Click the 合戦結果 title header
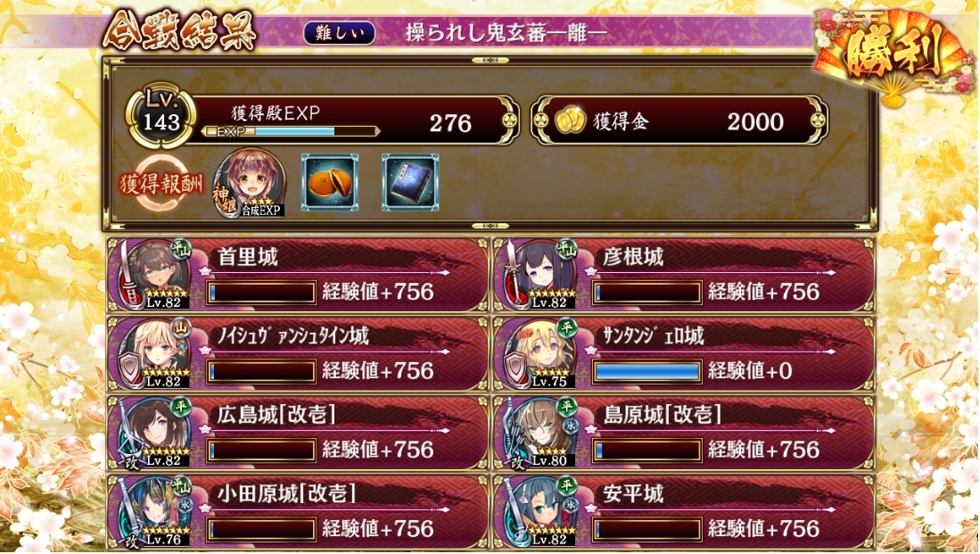The height and width of the screenshot is (554, 980). [179, 31]
